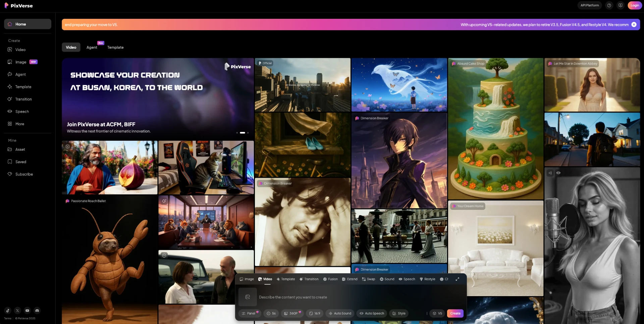This screenshot has width=644, height=324.
Task: Select Fusion mode in creation panel
Action: click(x=330, y=279)
